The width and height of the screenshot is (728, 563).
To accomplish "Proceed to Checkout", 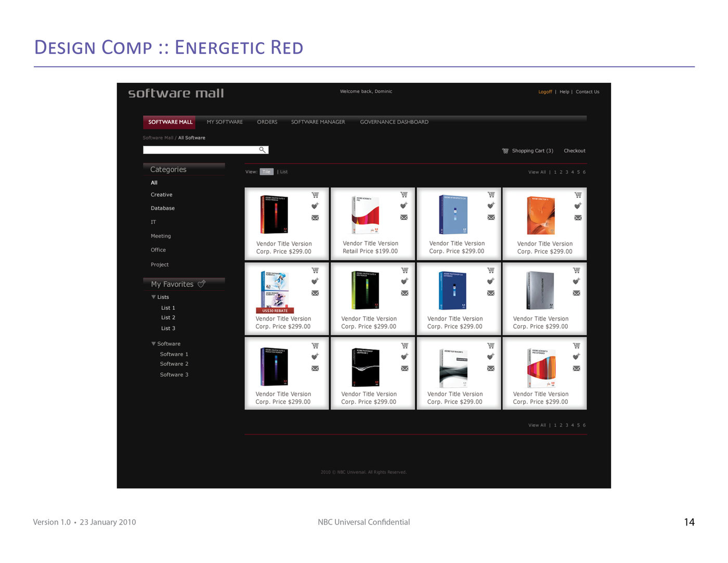I will click(575, 150).
